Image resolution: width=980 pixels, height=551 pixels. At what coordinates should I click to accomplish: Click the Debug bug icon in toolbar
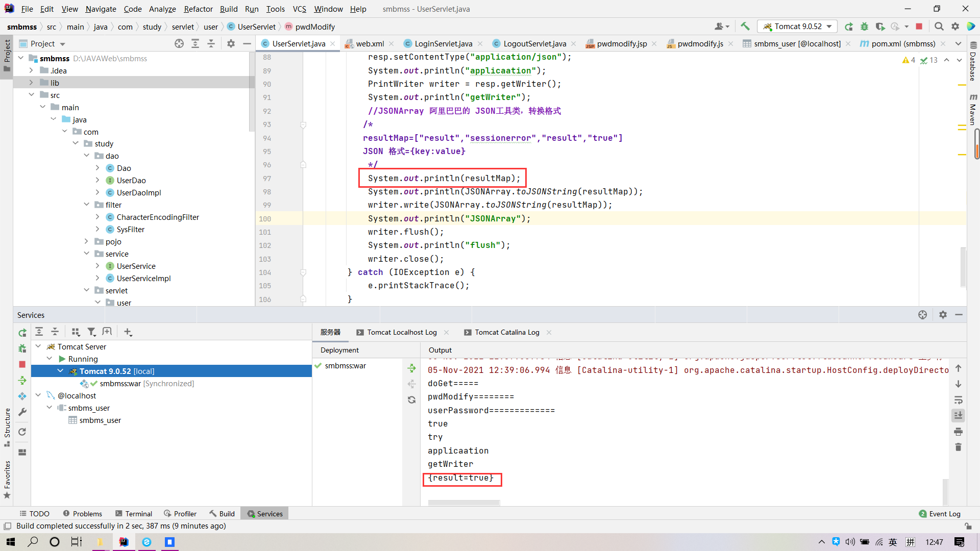[864, 27]
